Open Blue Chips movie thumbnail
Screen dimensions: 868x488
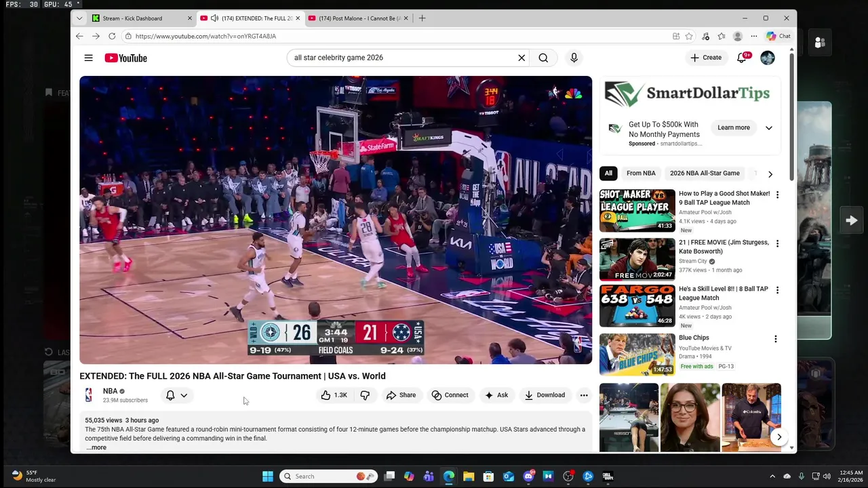637,354
